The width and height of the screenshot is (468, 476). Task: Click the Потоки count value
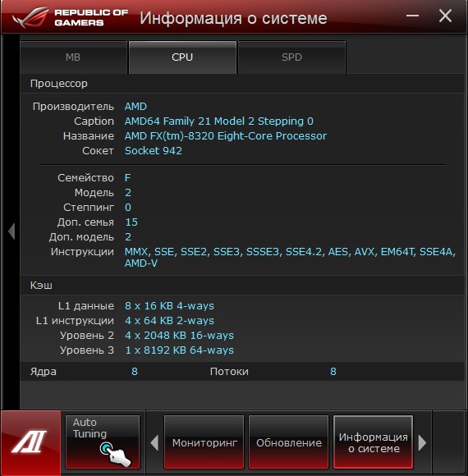click(333, 372)
